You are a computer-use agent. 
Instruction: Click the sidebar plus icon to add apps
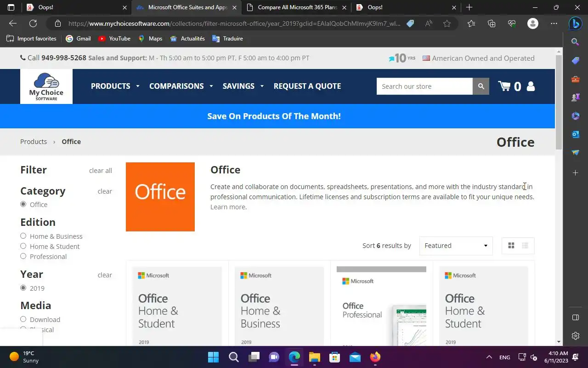coord(576,173)
